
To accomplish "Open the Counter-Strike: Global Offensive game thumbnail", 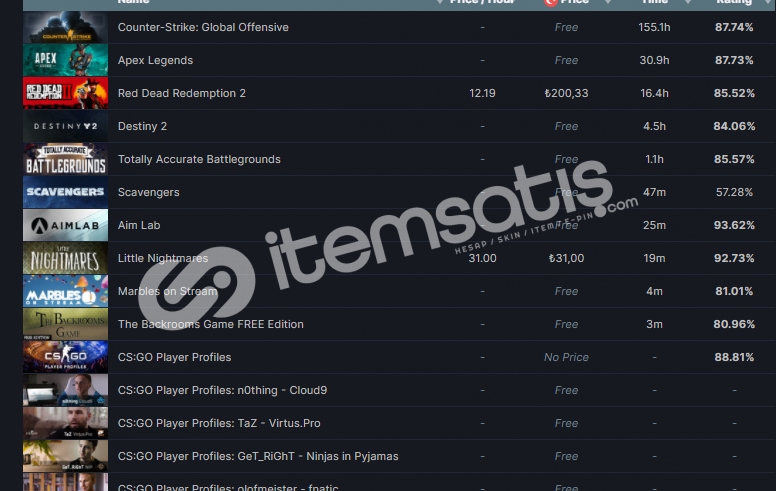I will [x=65, y=27].
